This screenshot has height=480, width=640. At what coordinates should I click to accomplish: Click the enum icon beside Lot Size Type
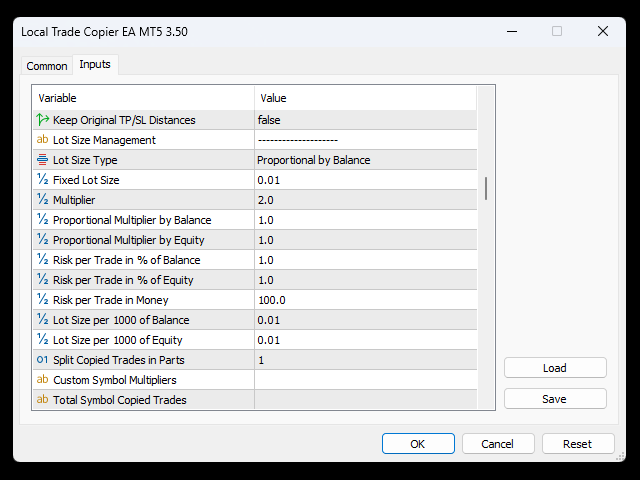42,160
